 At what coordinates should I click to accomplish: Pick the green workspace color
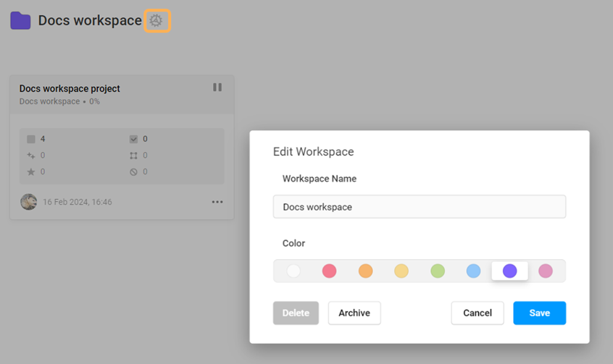coord(438,271)
